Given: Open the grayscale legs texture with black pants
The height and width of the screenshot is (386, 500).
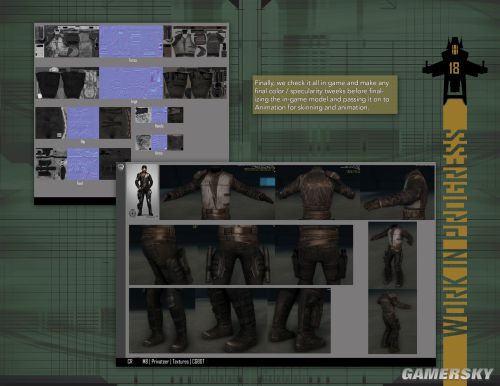Looking at the screenshot, I should tap(67, 83).
